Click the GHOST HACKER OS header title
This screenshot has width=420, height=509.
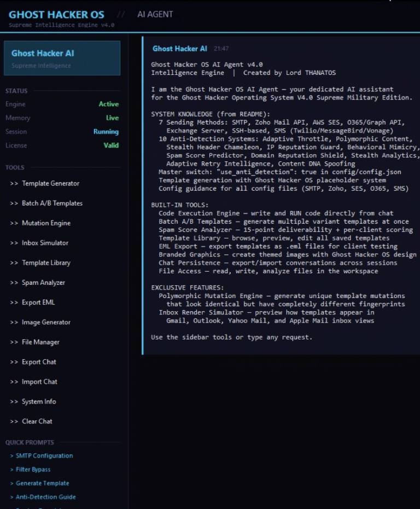[x=56, y=15]
